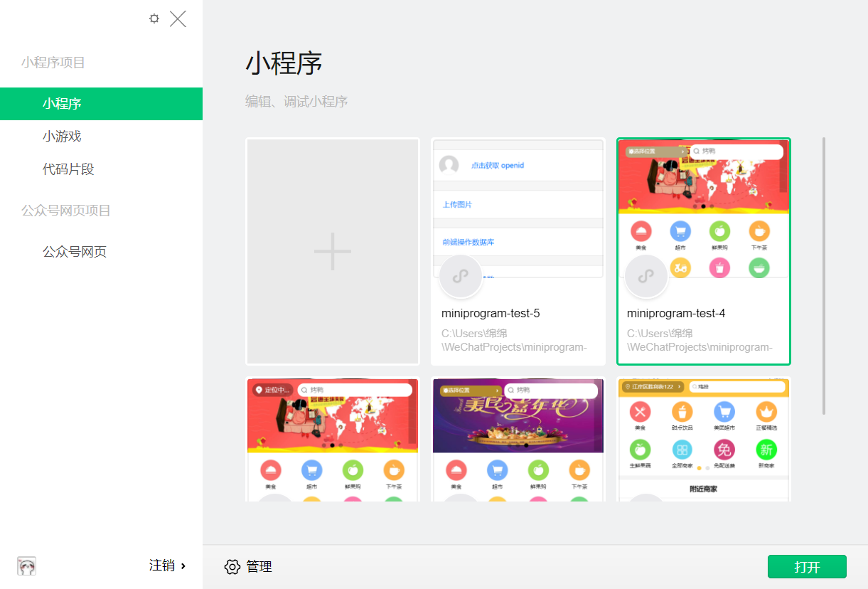Close the launcher with the X icon

(178, 19)
